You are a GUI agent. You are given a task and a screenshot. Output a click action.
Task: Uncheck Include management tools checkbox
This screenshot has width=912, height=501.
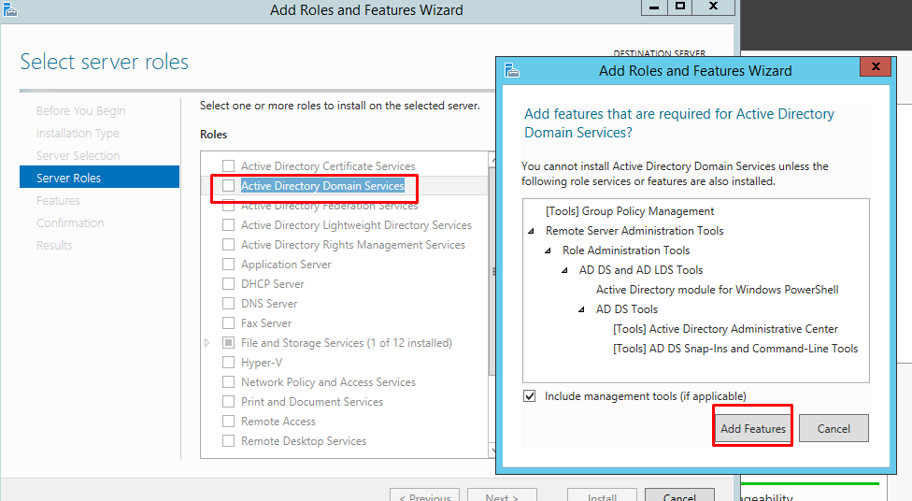[x=530, y=396]
